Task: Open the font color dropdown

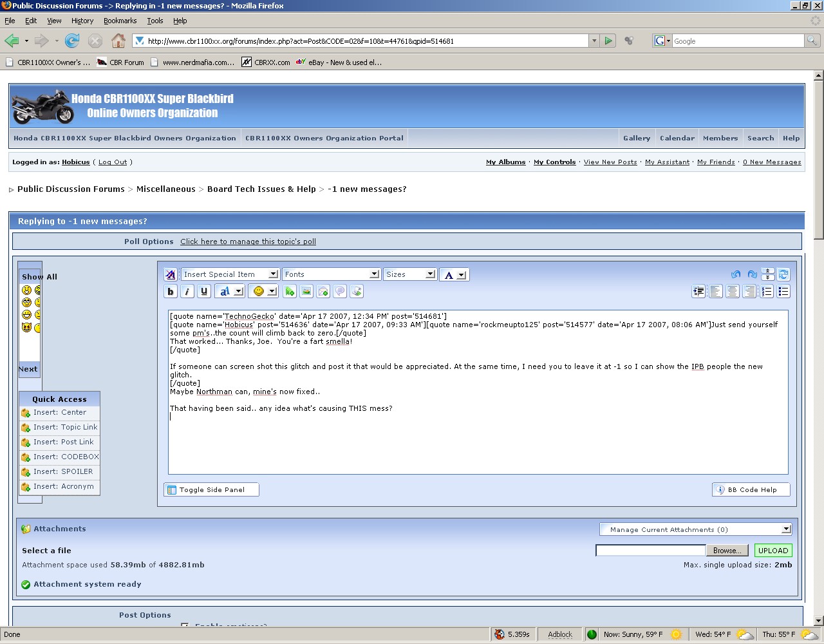Action: pyautogui.click(x=454, y=274)
